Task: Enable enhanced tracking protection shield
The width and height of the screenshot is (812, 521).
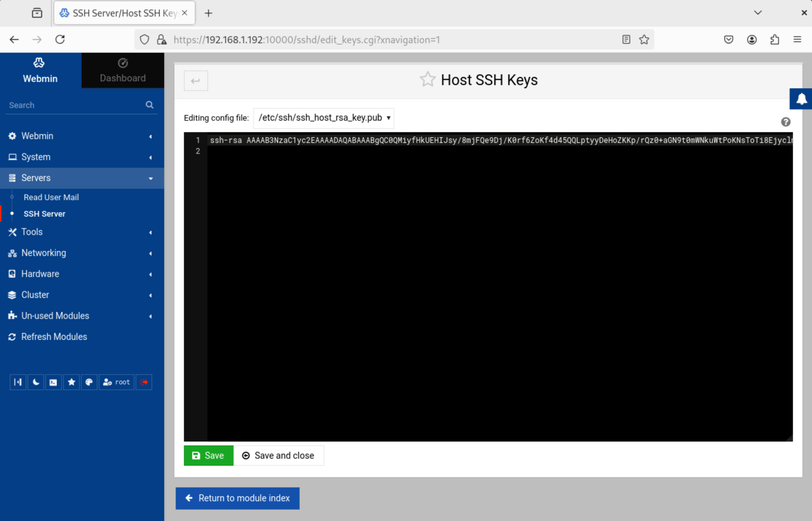Action: point(144,39)
